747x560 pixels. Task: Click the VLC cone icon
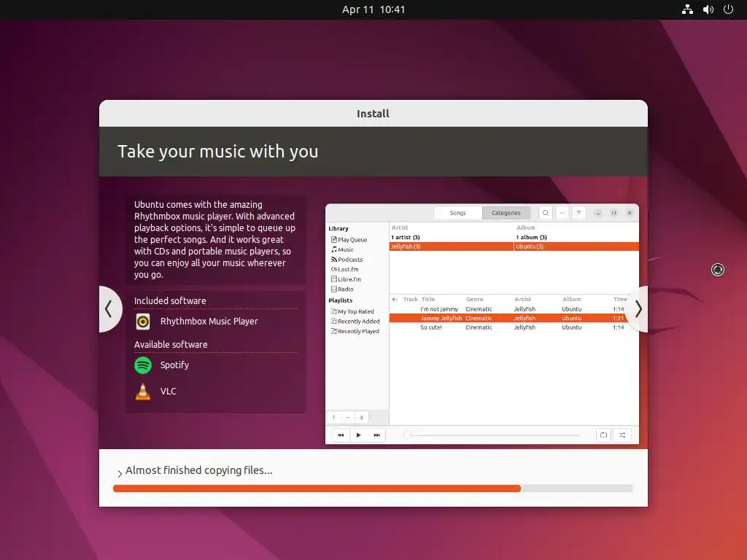pyautogui.click(x=143, y=392)
